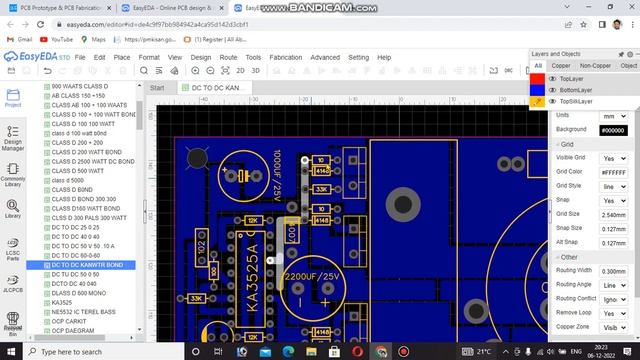
Task: Open Layers and Objects settings gear
Action: 630,54
